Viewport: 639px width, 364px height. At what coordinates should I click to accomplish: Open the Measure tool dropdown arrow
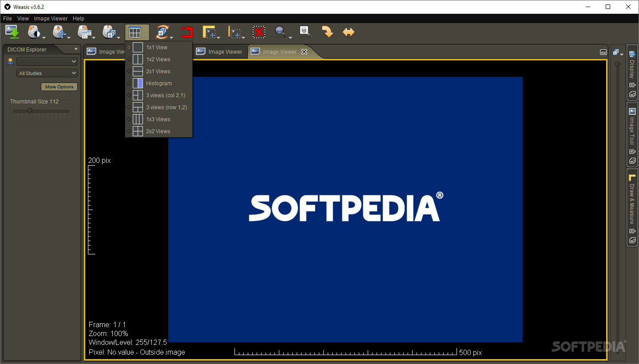218,38
